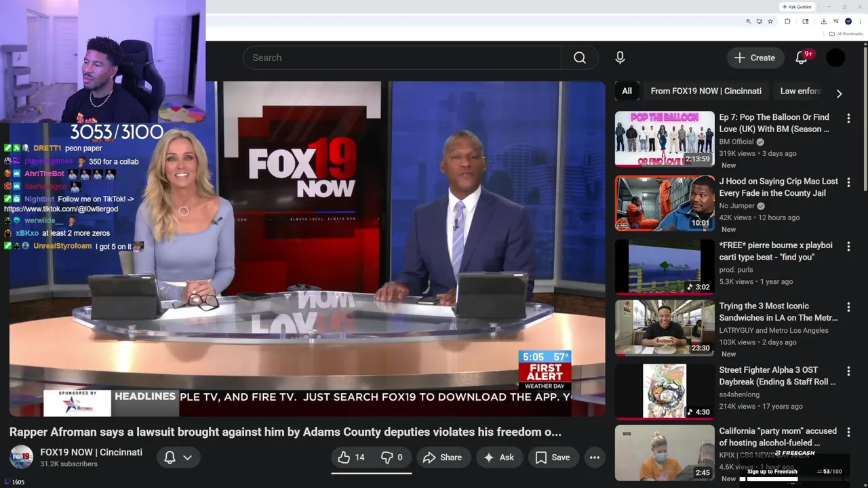Click ss4shenlong channel name
The width and height of the screenshot is (868, 488).
pos(739,394)
